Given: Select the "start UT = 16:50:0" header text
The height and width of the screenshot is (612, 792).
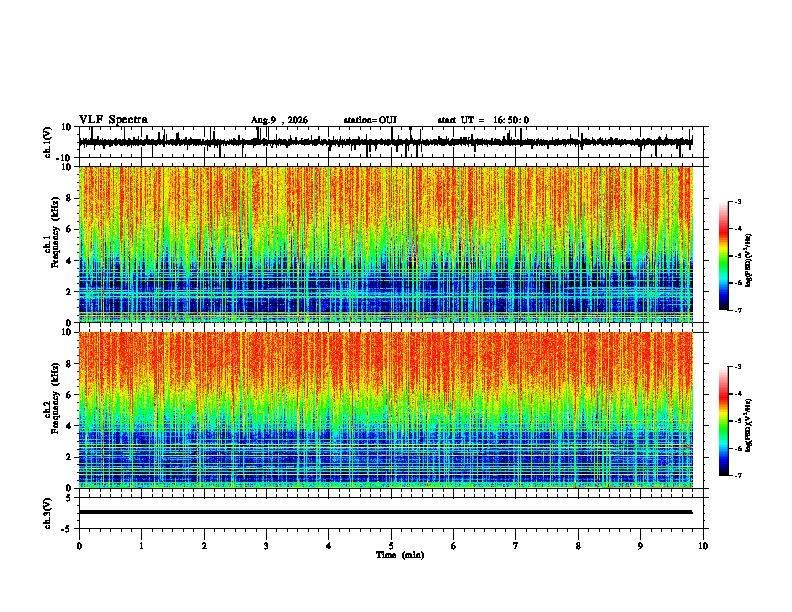Looking at the screenshot, I should click(483, 120).
